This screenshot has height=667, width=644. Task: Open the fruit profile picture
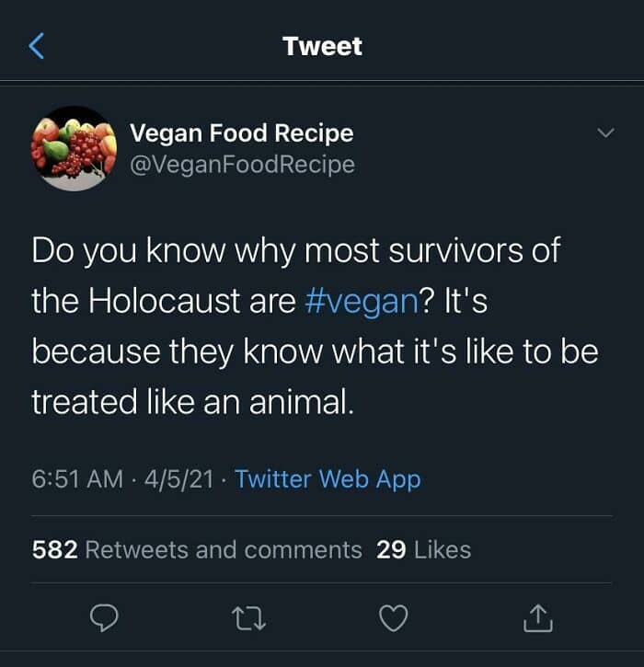point(74,147)
